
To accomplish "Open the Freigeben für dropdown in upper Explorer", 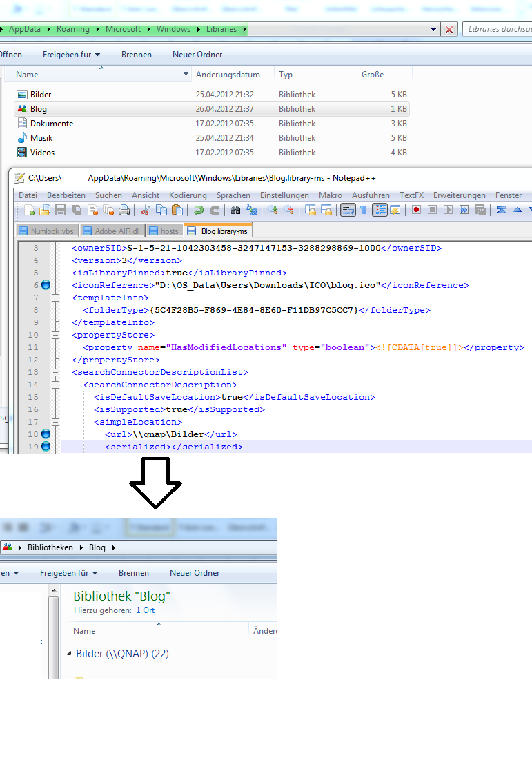I will pyautogui.click(x=71, y=55).
